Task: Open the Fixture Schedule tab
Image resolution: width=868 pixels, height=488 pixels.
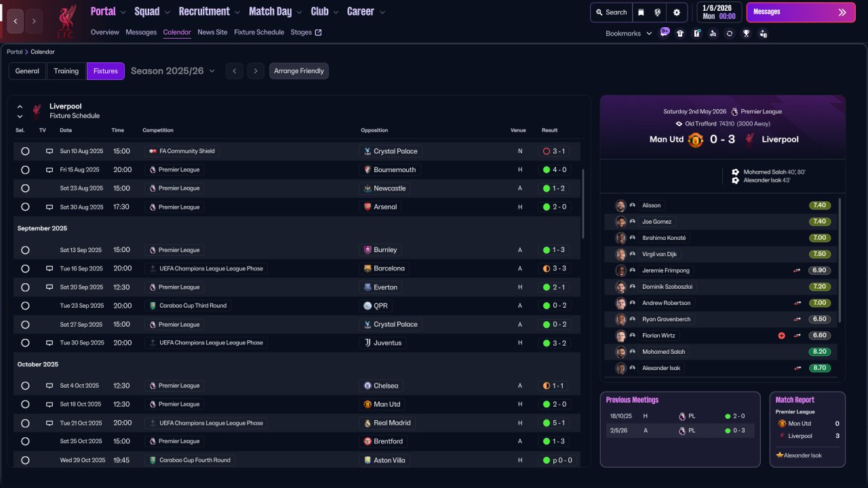Action: (259, 33)
